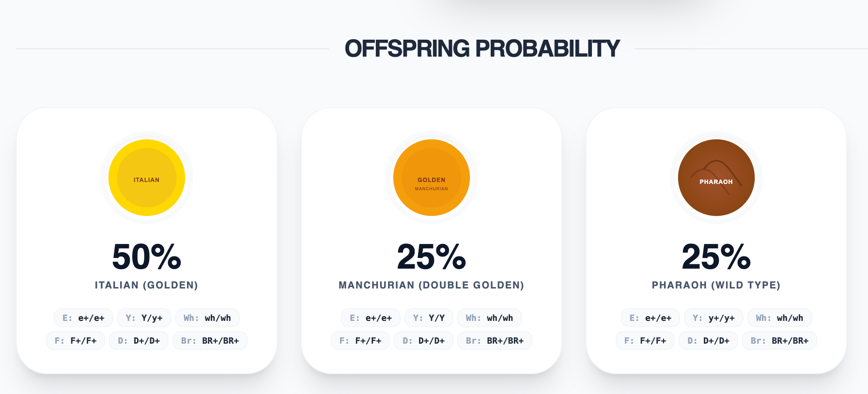The height and width of the screenshot is (394, 868).
Task: Click the 25% value on Manchurian card
Action: (432, 257)
